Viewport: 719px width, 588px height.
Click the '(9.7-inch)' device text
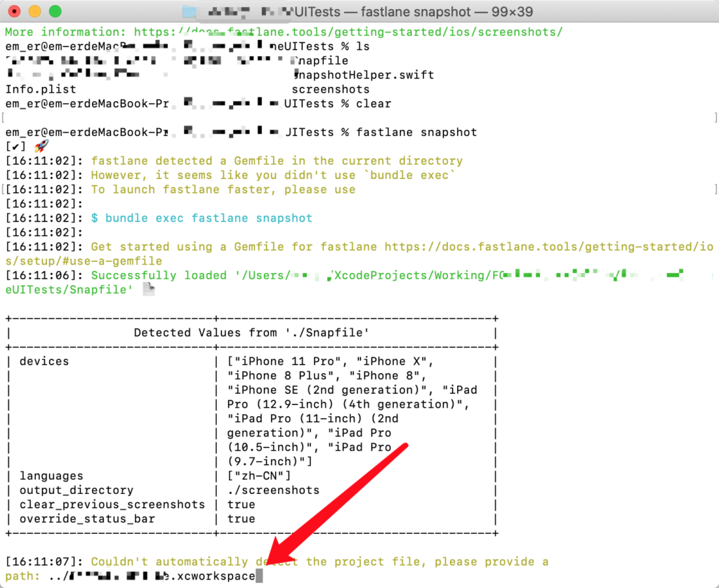[266, 462]
